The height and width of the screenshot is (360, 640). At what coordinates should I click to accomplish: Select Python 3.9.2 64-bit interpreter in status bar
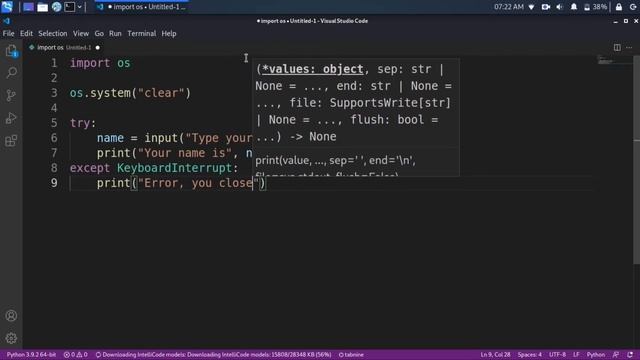[x=31, y=355]
